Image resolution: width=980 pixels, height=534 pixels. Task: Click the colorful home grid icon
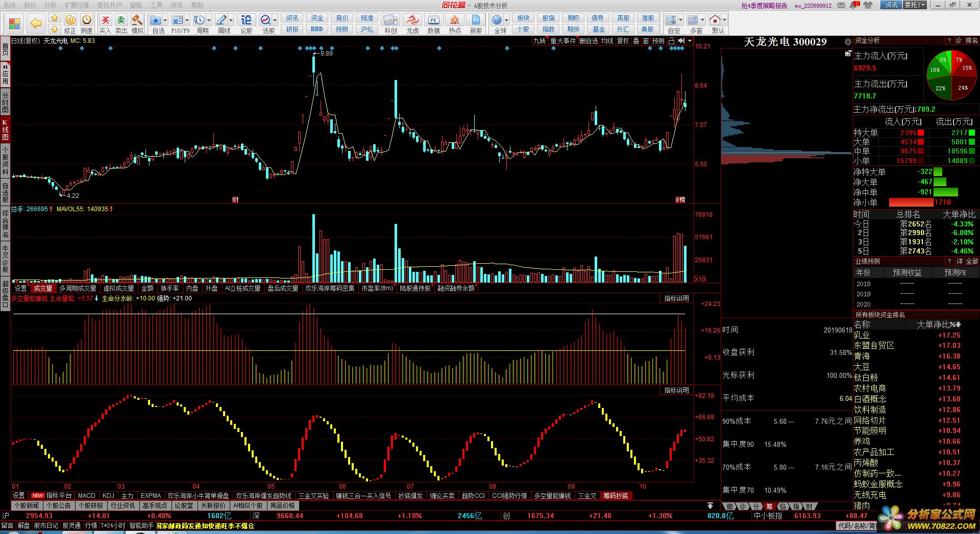14,23
